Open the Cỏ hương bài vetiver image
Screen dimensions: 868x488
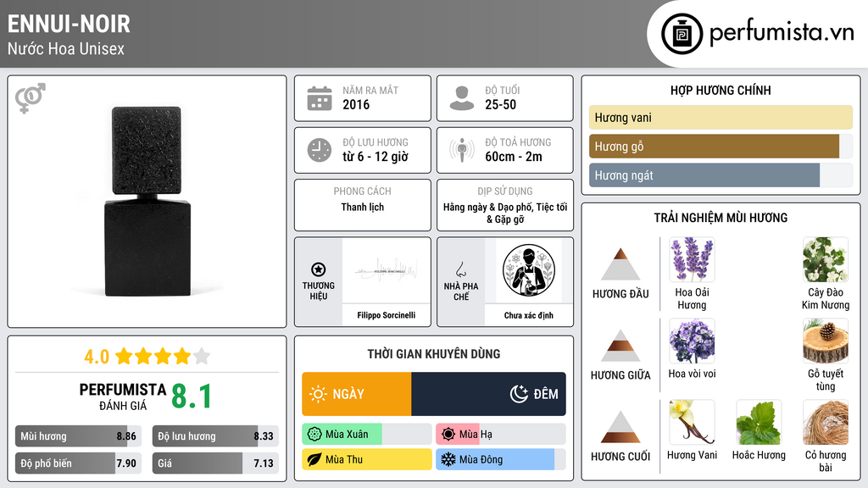point(826,422)
